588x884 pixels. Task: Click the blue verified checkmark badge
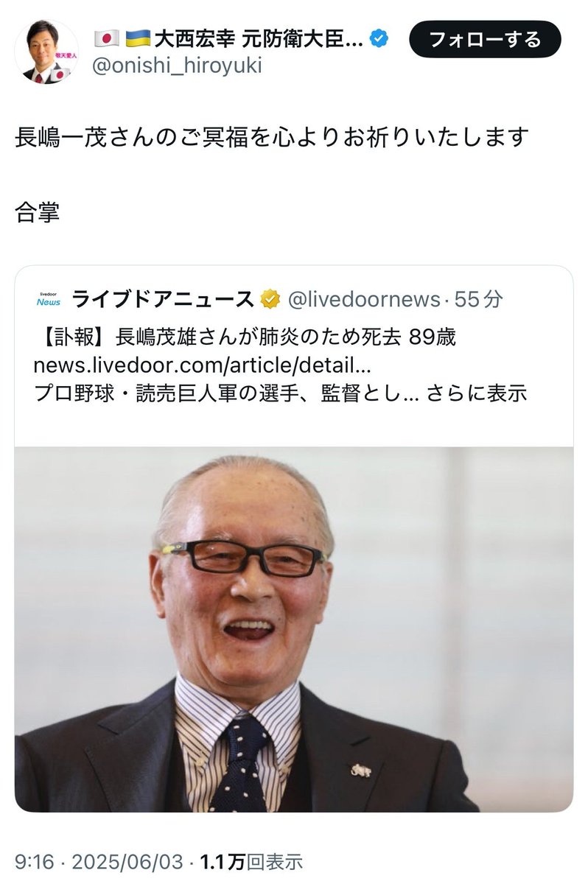click(380, 40)
